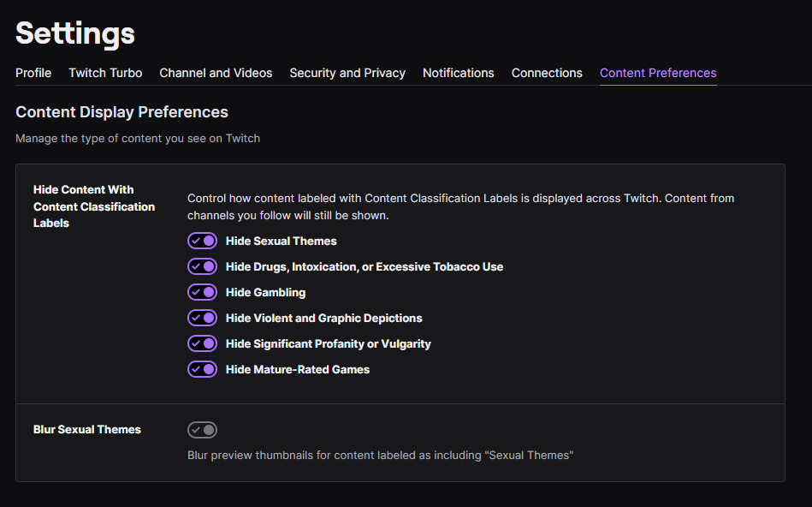
Task: Click the Blur Sexual Themes setting label
Action: tap(87, 430)
